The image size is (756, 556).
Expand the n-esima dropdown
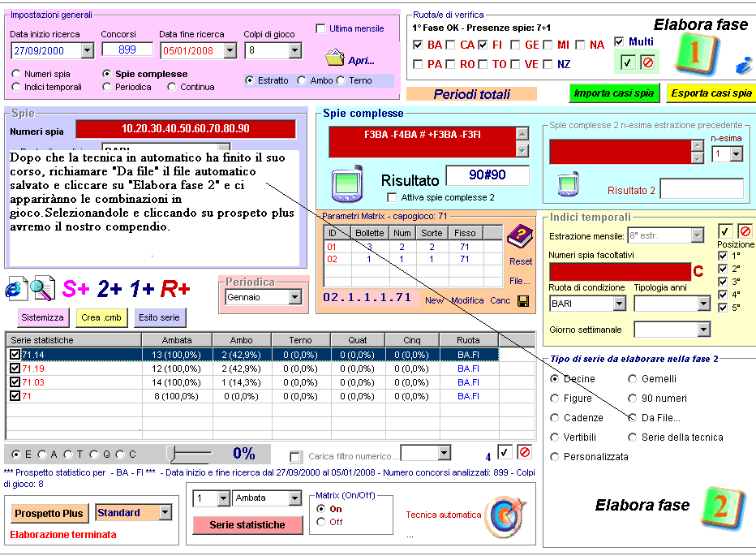[737, 154]
